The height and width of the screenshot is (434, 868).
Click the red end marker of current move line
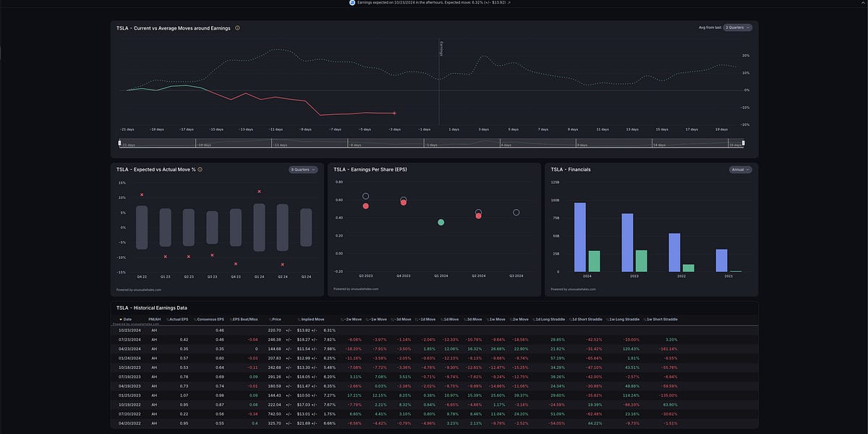click(394, 113)
